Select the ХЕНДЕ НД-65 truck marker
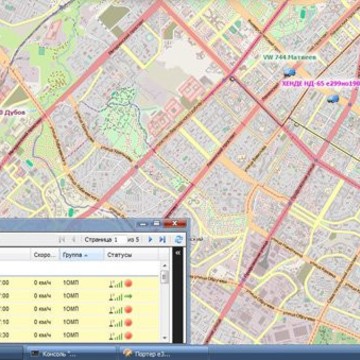360x360 pixels. coord(333,99)
